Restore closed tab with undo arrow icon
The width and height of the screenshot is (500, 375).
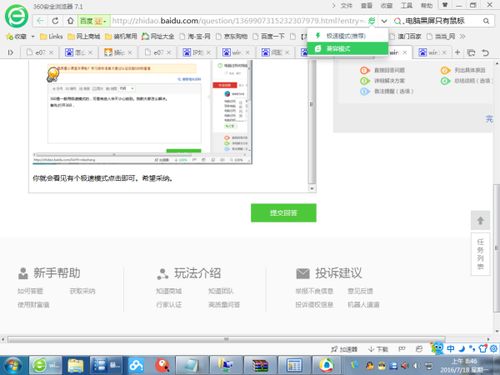pyautogui.click(x=485, y=52)
